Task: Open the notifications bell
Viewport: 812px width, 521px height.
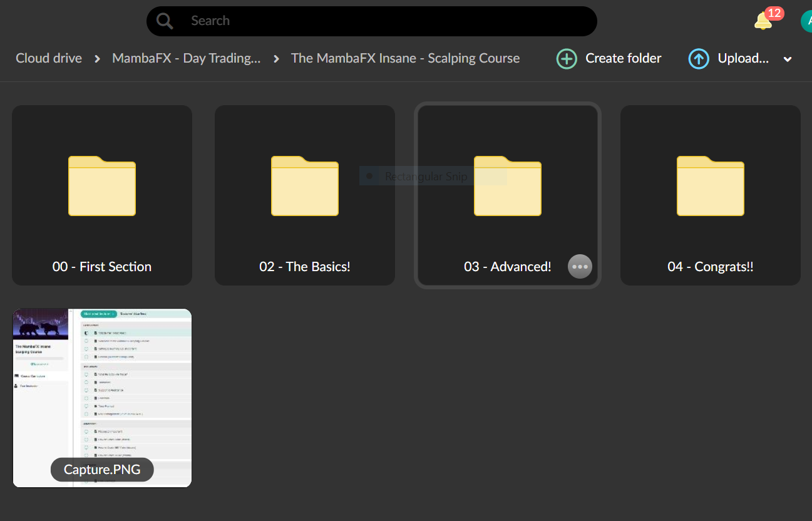Action: click(763, 22)
